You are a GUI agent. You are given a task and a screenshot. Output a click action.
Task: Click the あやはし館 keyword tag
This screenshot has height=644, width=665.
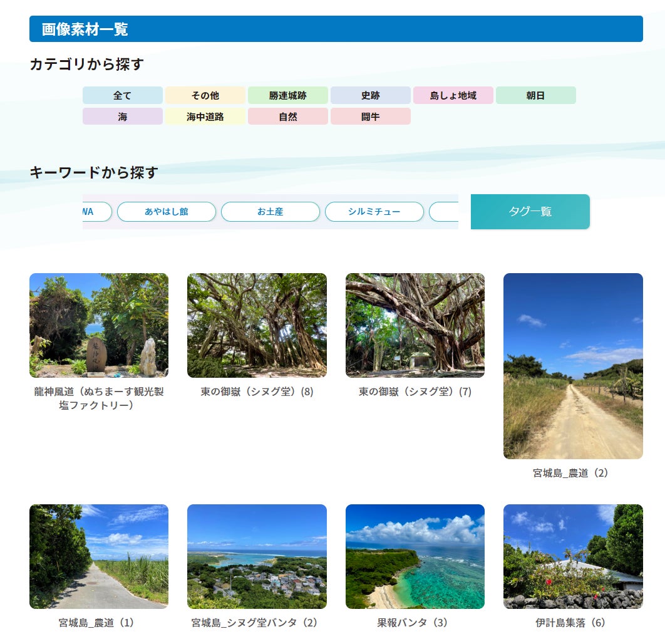pos(166,212)
